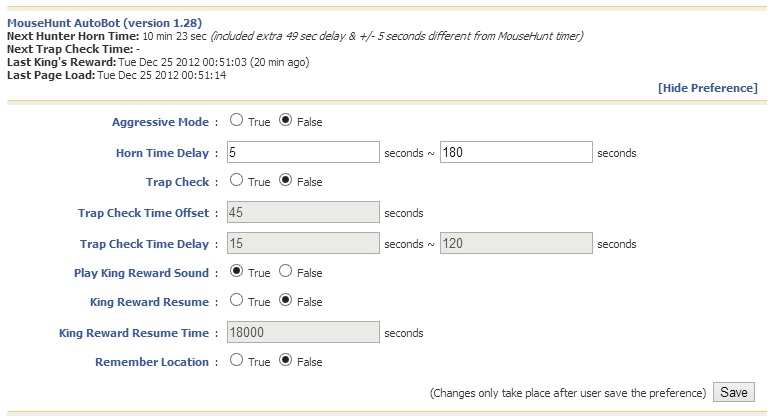This screenshot has height=420, width=774.
Task: Click the Horn Time Delay minimum field
Action: 302,152
